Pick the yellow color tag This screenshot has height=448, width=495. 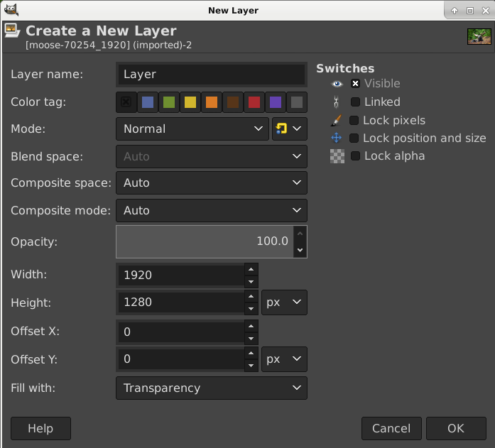190,102
